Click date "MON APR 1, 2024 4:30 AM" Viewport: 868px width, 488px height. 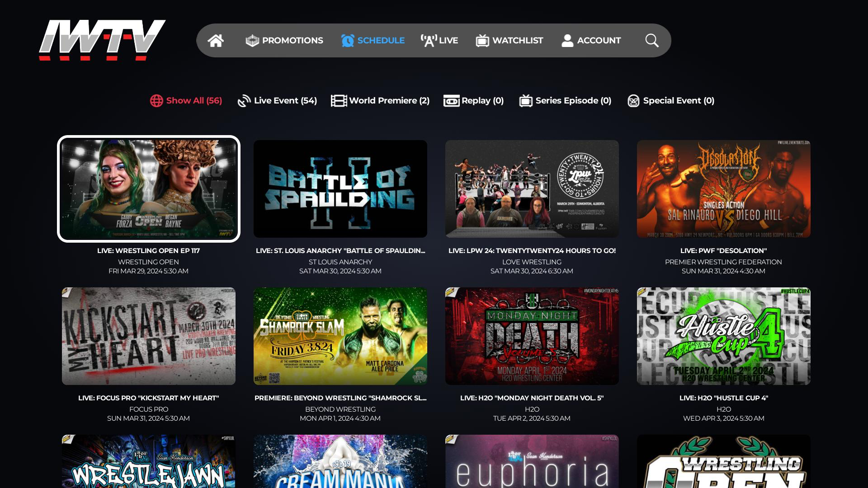[340, 418]
